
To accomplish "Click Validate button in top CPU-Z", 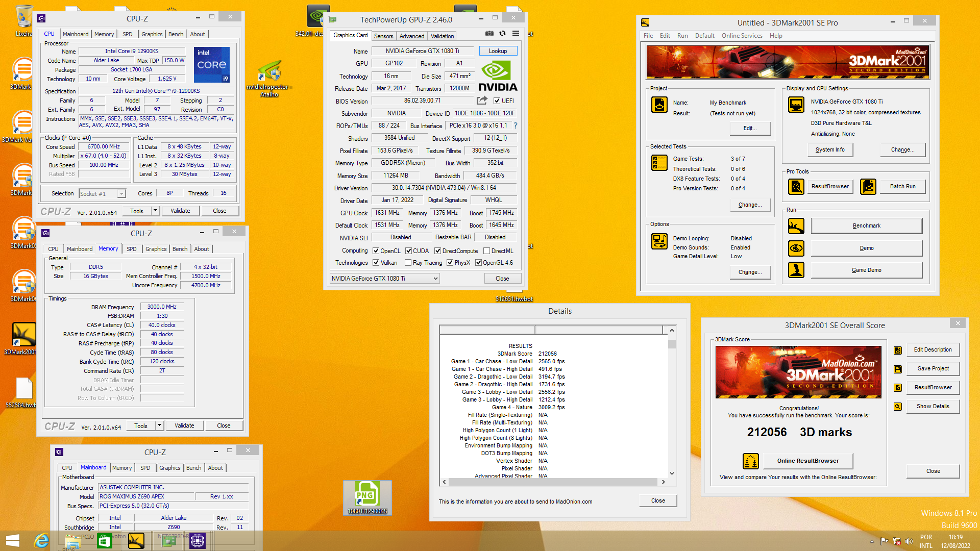I will point(180,211).
